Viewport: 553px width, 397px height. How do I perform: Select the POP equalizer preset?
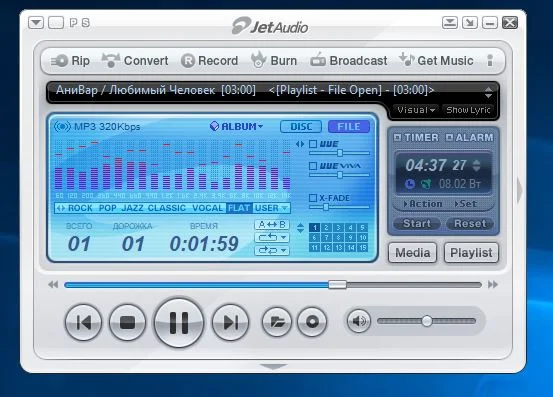click(108, 208)
